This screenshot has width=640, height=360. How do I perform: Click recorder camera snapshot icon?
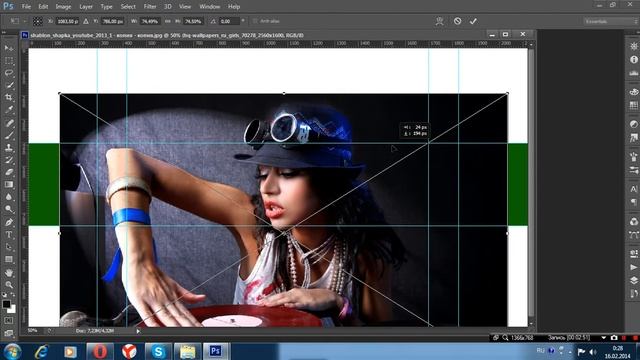pos(614,338)
